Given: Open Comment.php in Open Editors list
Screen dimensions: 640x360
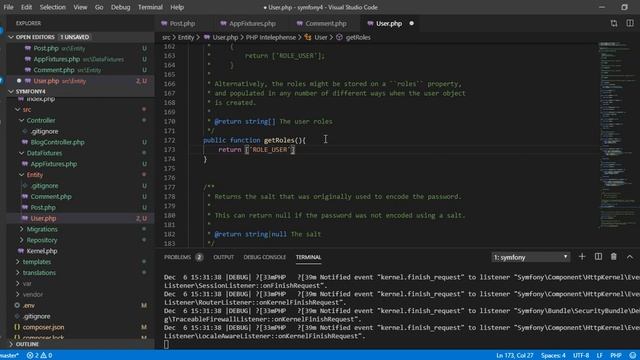Looking at the screenshot, I should 80,70.
